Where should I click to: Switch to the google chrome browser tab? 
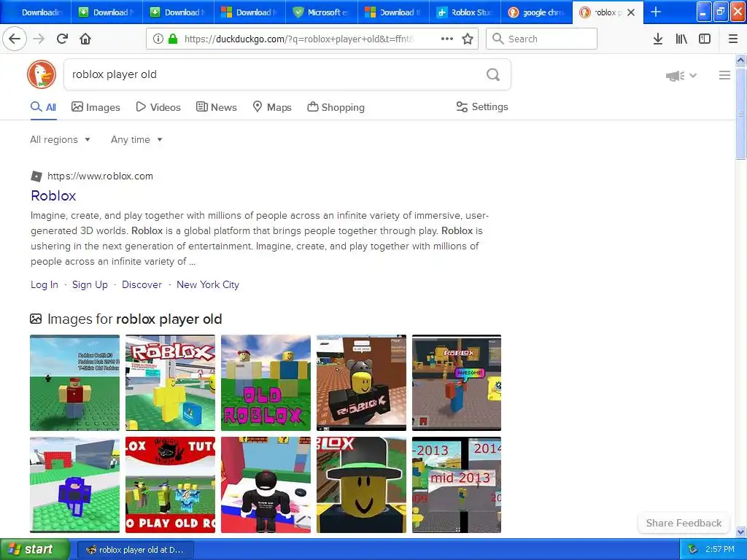[x=536, y=12]
